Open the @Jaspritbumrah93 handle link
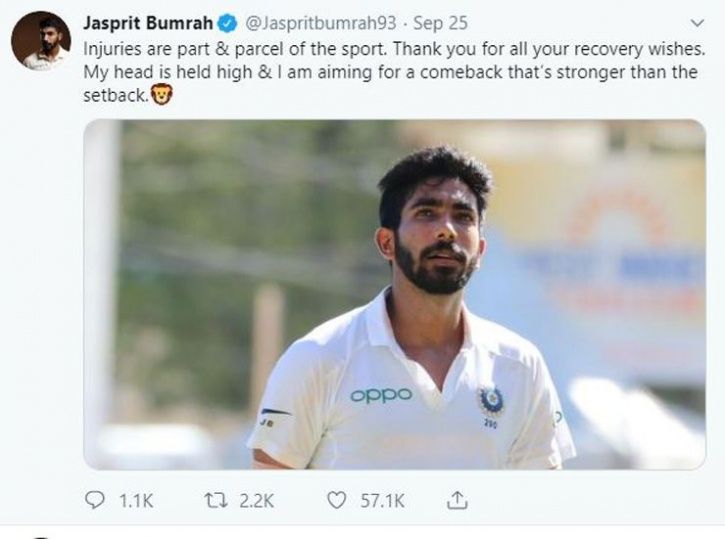The width and height of the screenshot is (725, 539). pyautogui.click(x=320, y=23)
